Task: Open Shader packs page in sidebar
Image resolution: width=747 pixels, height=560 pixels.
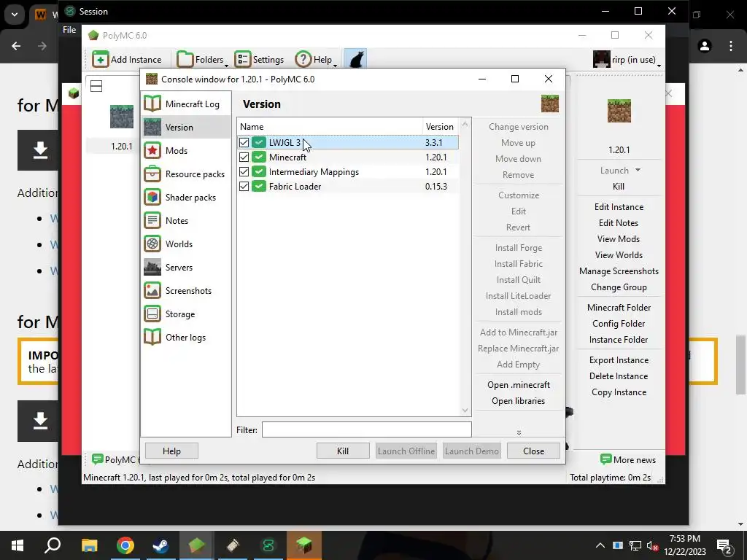Action: click(186, 197)
